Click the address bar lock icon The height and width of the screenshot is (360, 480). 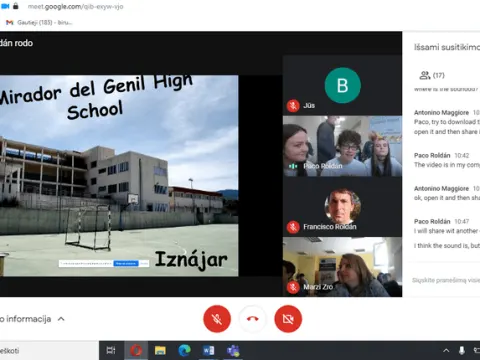click(16, 6)
